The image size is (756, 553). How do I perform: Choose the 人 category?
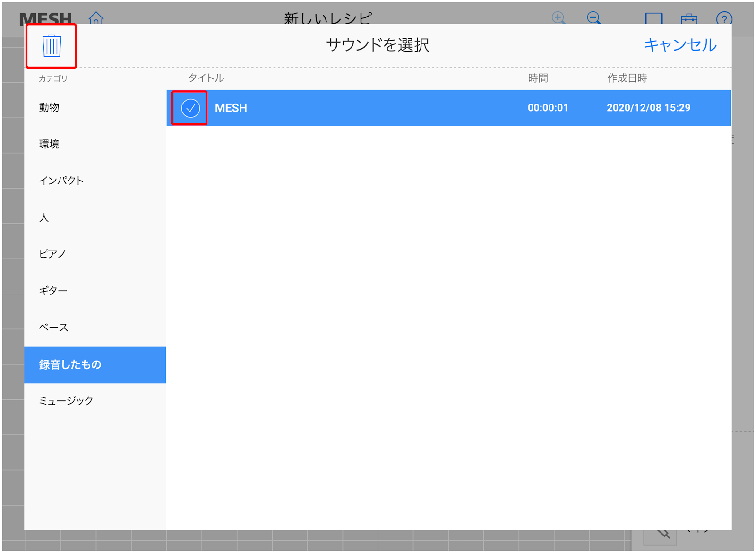(94, 217)
